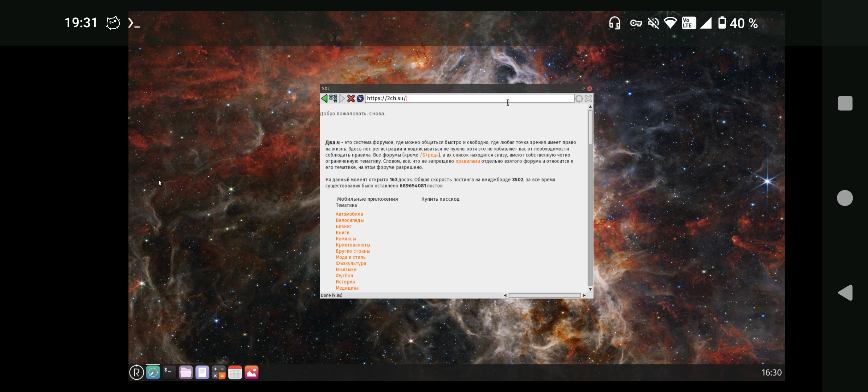Click the vertical scrollbar up arrow
The width and height of the screenshot is (868, 392).
click(x=590, y=107)
